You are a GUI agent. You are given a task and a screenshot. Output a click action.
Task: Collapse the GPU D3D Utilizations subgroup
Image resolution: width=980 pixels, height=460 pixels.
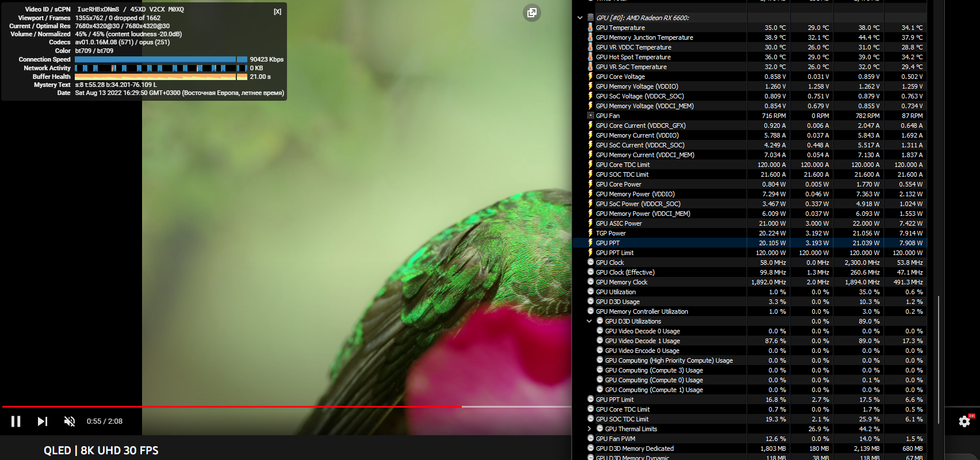pyautogui.click(x=589, y=321)
